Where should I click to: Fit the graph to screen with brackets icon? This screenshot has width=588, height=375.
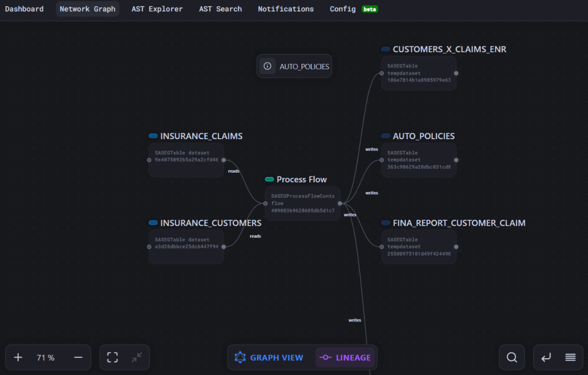113,358
